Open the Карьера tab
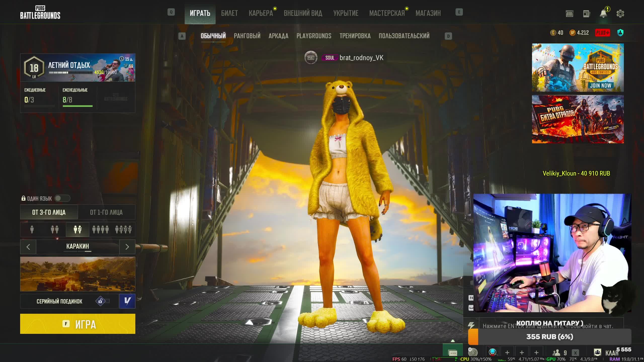This screenshot has width=644, height=362. tap(261, 13)
